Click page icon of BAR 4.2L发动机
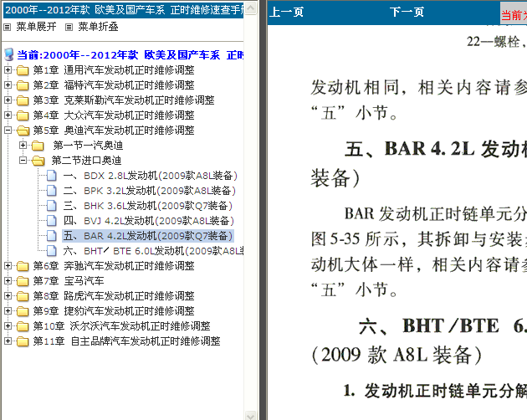 click(x=51, y=236)
